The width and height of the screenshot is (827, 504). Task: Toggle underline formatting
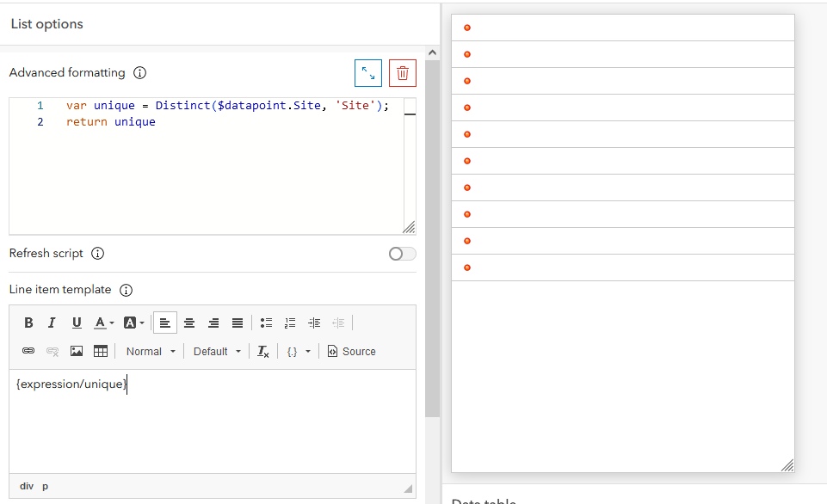(x=77, y=323)
